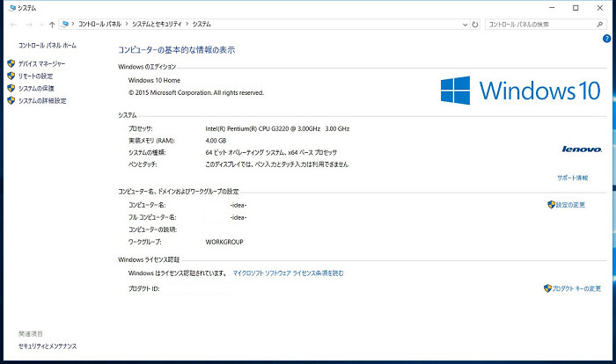The width and height of the screenshot is (616, 364).
Task: Click installed RAM value 4.00 GB
Action: [216, 141]
